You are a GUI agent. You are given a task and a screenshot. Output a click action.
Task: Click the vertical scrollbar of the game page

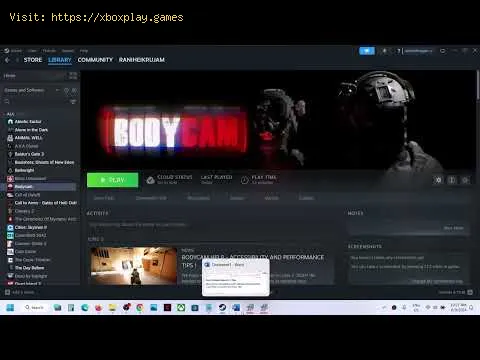click(x=478, y=85)
